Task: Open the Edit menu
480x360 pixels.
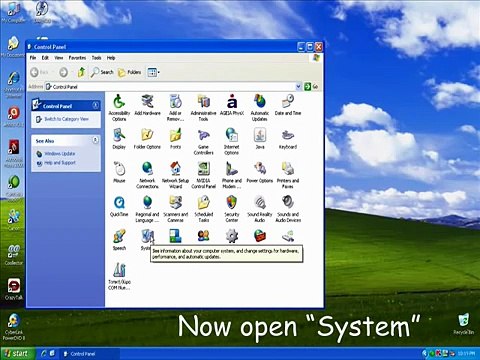Action: (45, 58)
